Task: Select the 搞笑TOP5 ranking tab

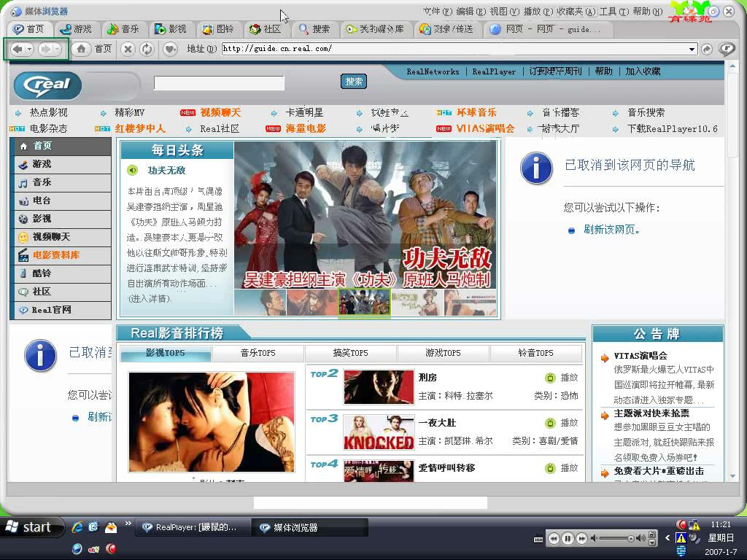Action: click(350, 353)
